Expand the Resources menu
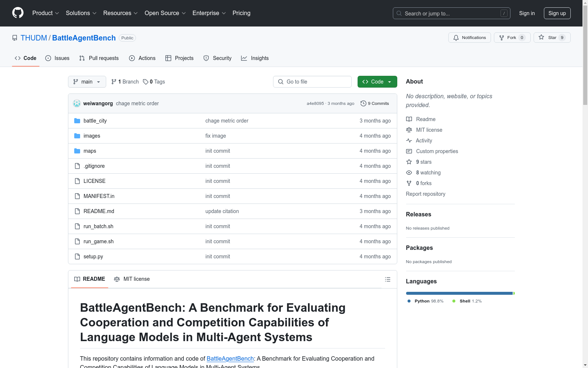 click(x=121, y=13)
